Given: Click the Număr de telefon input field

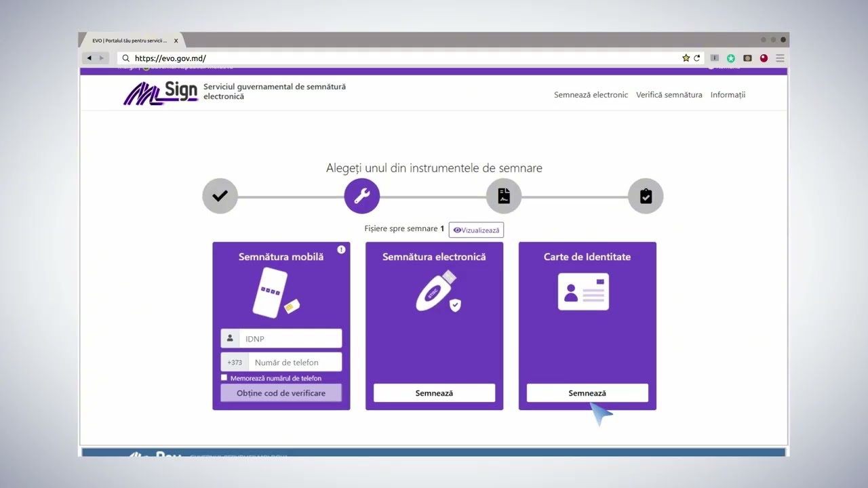Looking at the screenshot, I should (x=295, y=362).
